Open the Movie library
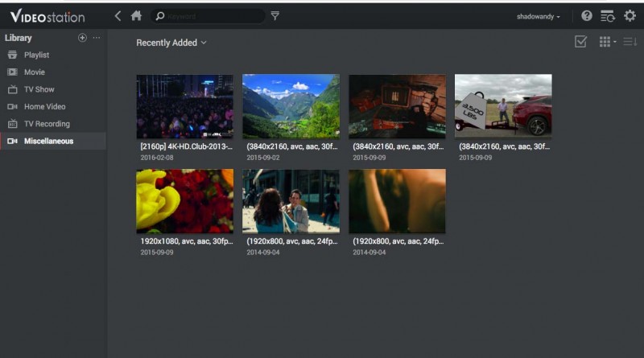Image resolution: width=644 pixels, height=358 pixels. point(34,72)
